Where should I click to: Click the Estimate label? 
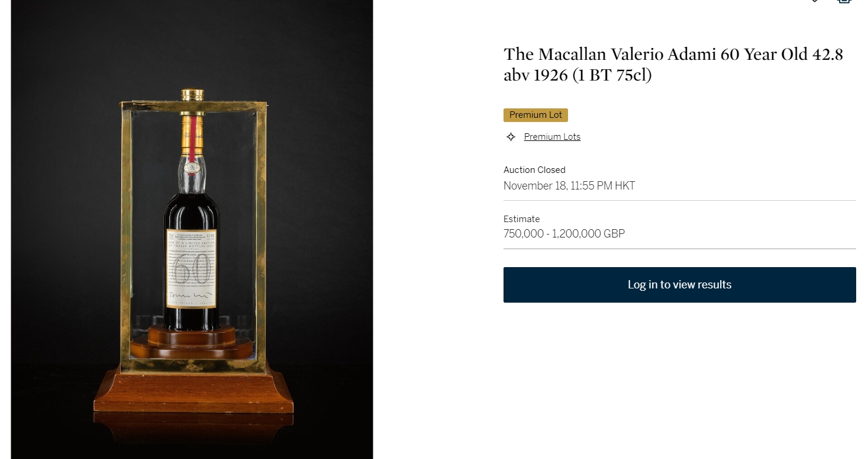[x=521, y=219]
